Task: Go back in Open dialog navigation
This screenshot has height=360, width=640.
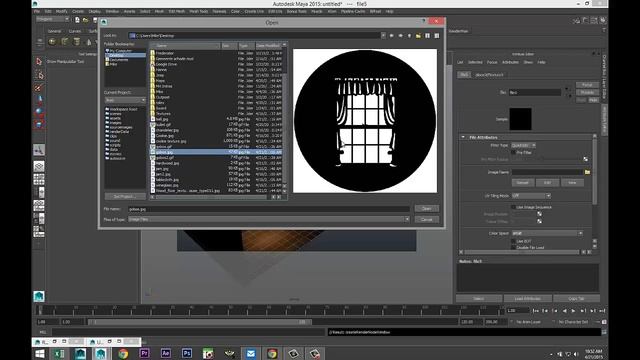Action: coord(391,36)
